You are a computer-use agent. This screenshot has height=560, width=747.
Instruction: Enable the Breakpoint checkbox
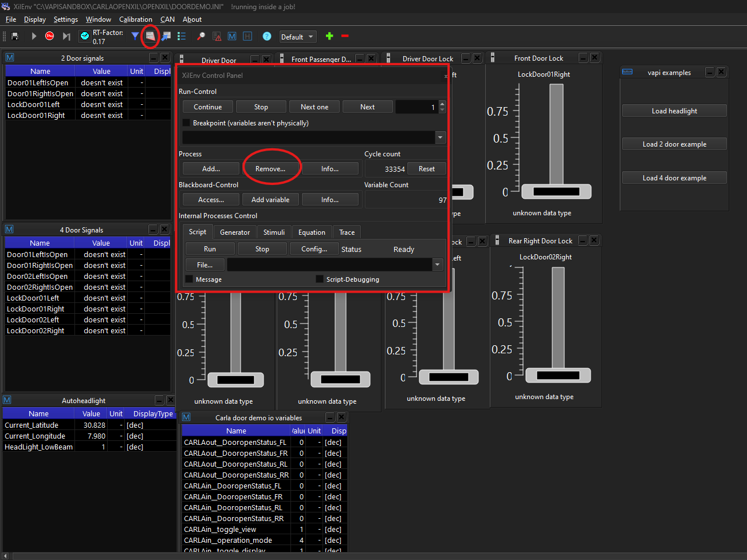click(x=186, y=123)
